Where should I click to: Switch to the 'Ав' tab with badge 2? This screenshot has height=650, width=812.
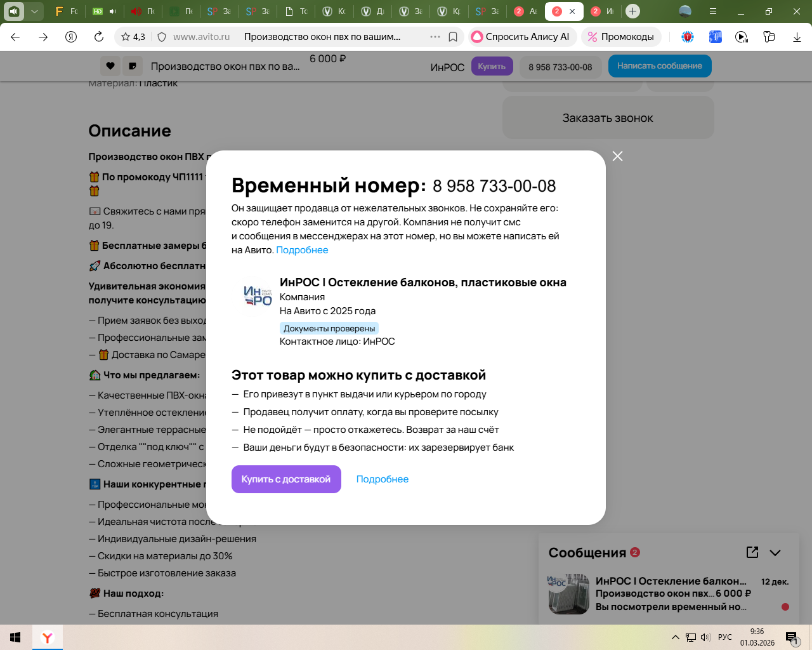coord(525,11)
